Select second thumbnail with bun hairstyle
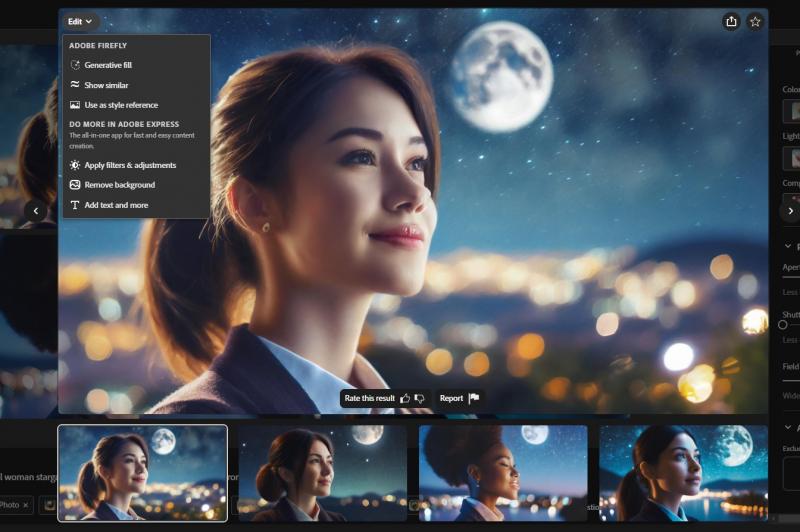Viewport: 800px width, 532px height. (x=322, y=473)
